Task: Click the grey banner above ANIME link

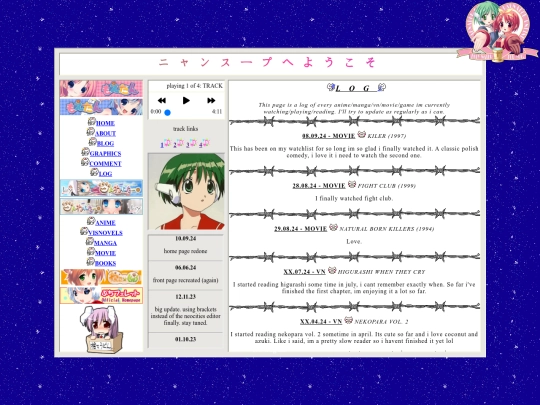Action: point(101,206)
